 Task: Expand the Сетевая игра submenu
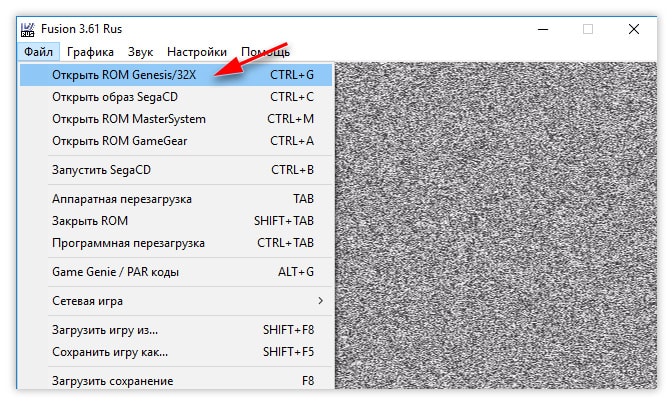pos(176,301)
